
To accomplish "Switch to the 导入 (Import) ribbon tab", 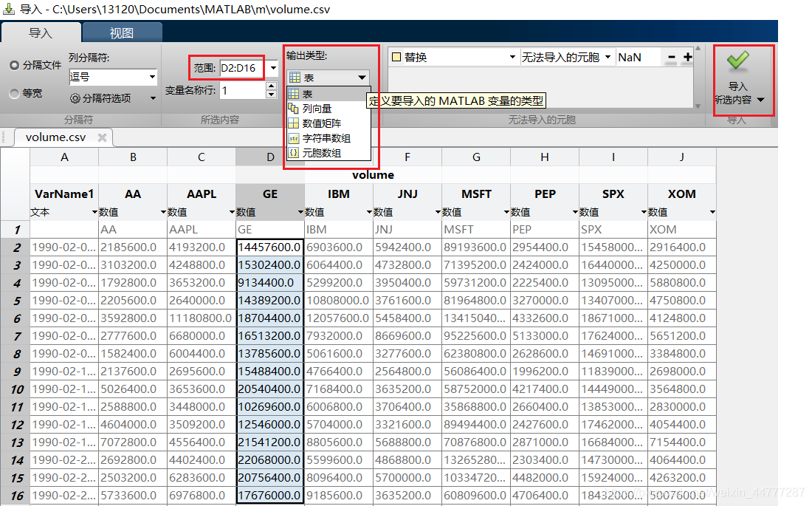I will click(x=41, y=33).
